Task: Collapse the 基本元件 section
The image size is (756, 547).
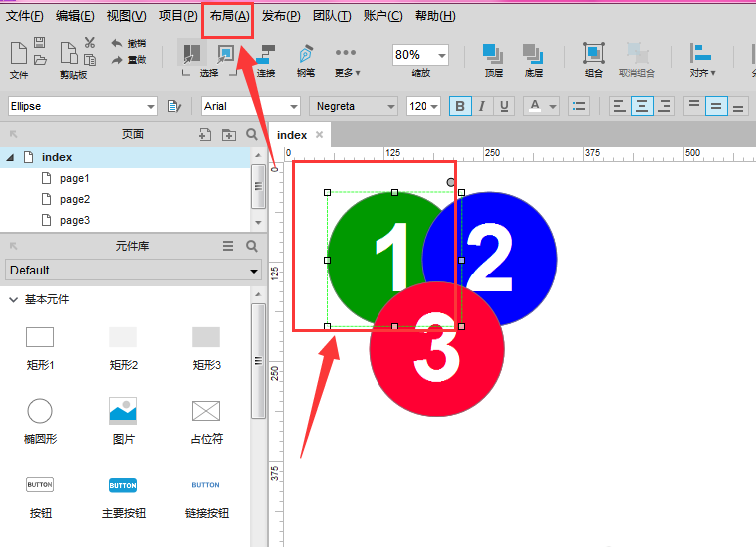Action: pyautogui.click(x=14, y=300)
